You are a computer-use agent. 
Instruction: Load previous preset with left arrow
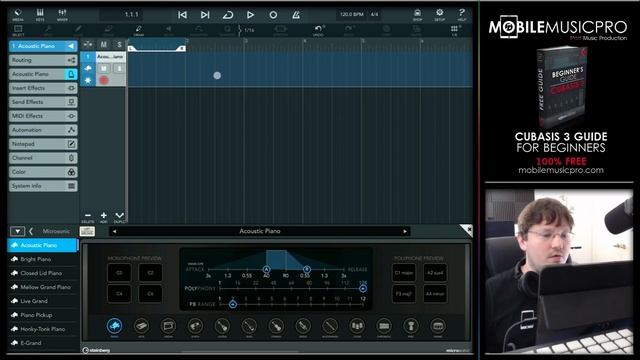point(114,231)
